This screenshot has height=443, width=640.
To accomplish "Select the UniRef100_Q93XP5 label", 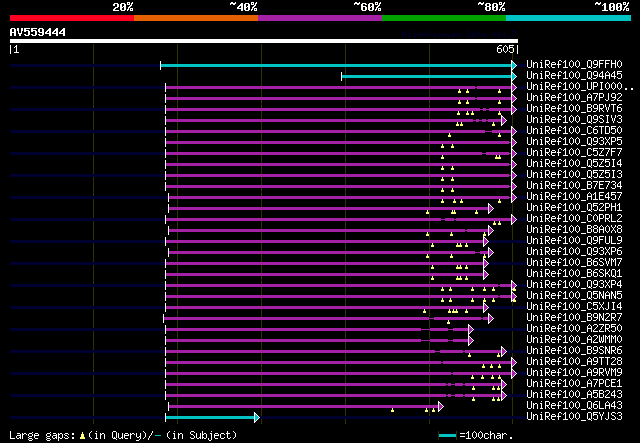I will (x=574, y=142).
